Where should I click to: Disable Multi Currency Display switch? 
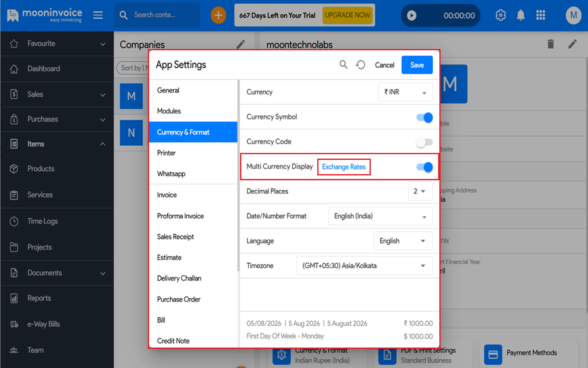pyautogui.click(x=425, y=167)
